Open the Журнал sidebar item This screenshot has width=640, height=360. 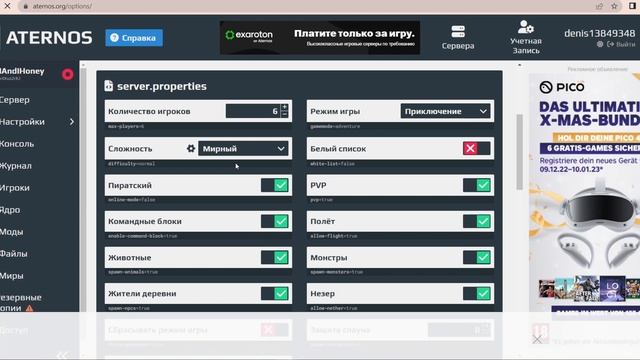pyautogui.click(x=16, y=166)
